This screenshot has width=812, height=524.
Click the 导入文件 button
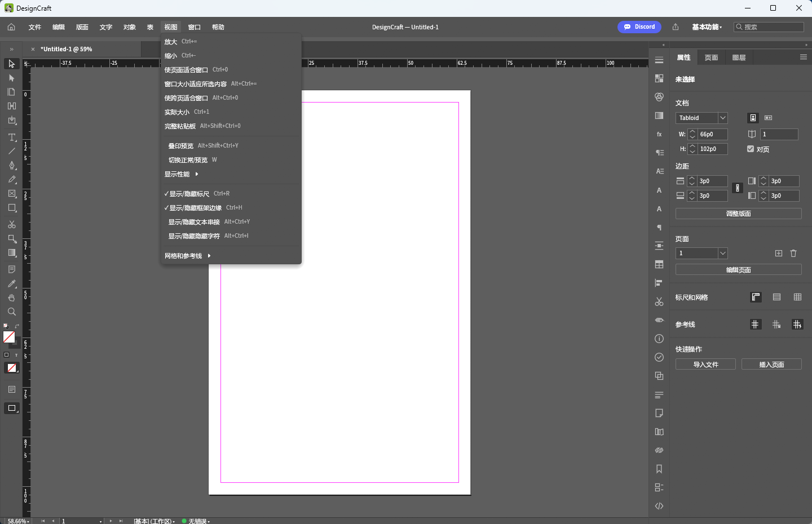pos(705,365)
